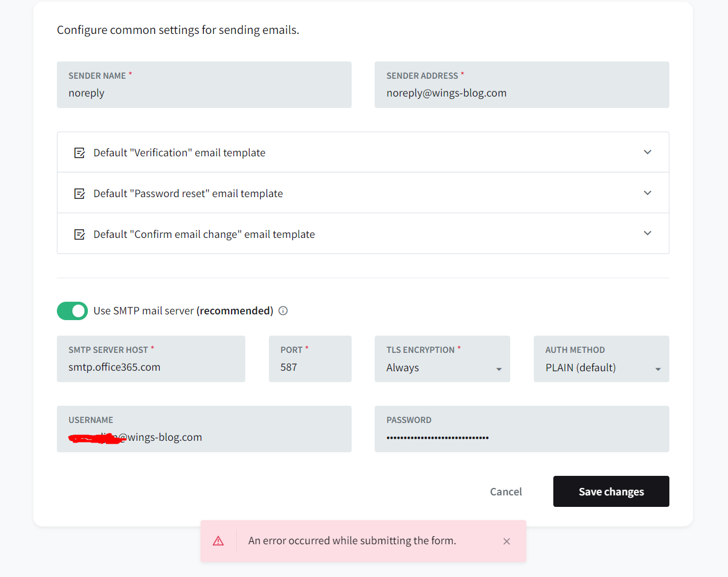Click the Cancel button
The height and width of the screenshot is (577, 728).
click(505, 491)
